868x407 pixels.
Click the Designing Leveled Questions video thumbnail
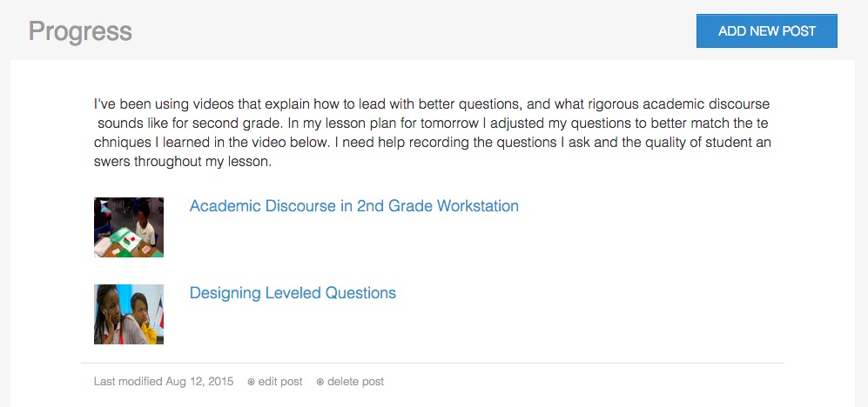point(129,314)
